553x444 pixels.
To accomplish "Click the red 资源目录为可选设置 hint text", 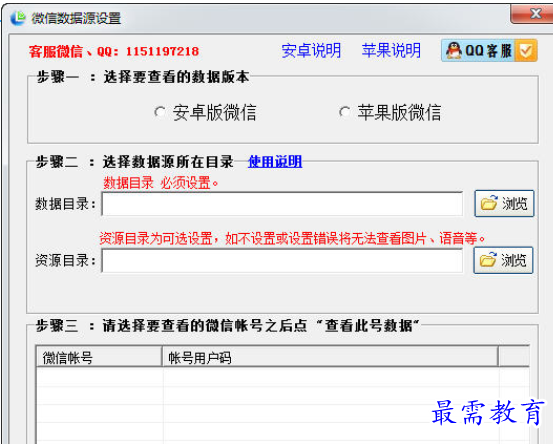I will tap(292, 239).
